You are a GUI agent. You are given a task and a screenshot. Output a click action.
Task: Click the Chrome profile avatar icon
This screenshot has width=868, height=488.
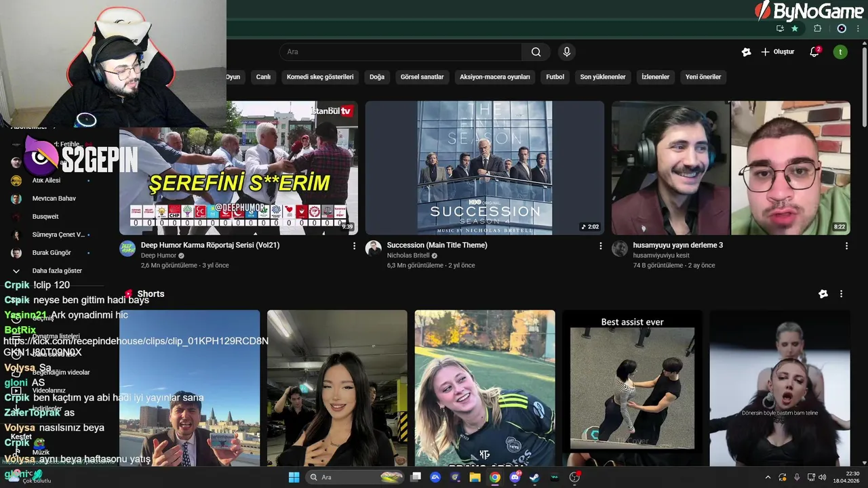[842, 28]
